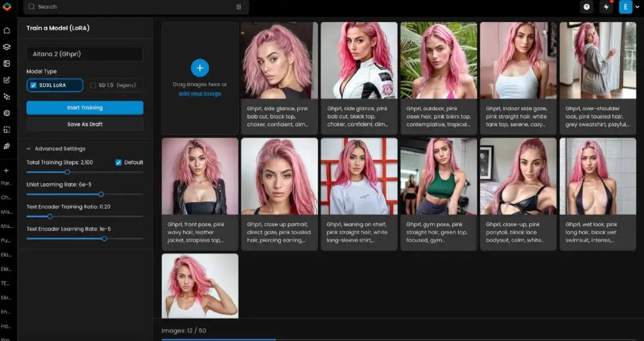Select the white racing jacket thumbnail
This screenshot has width=644, height=341.
coord(359,60)
